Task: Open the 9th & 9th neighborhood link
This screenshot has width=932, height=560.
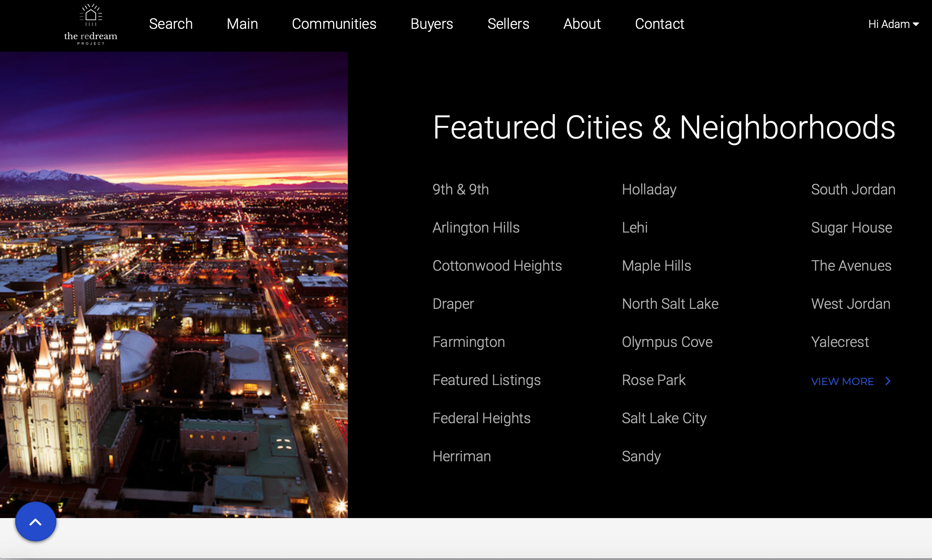Action: [x=460, y=189]
